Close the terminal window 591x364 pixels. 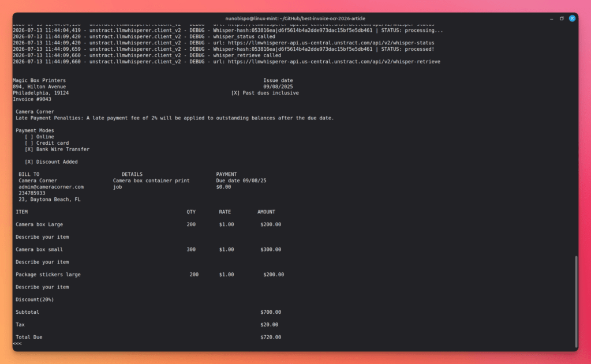point(572,18)
